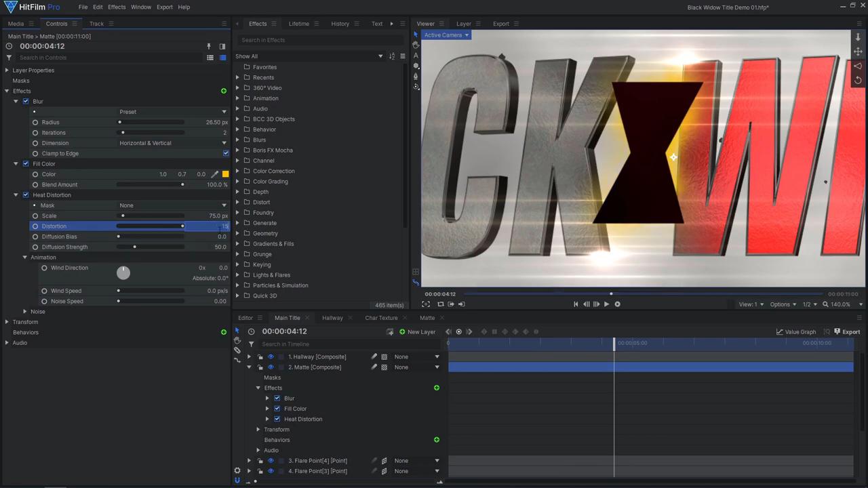The width and height of the screenshot is (868, 488).
Task: Play the Viewer preview
Action: point(607,304)
